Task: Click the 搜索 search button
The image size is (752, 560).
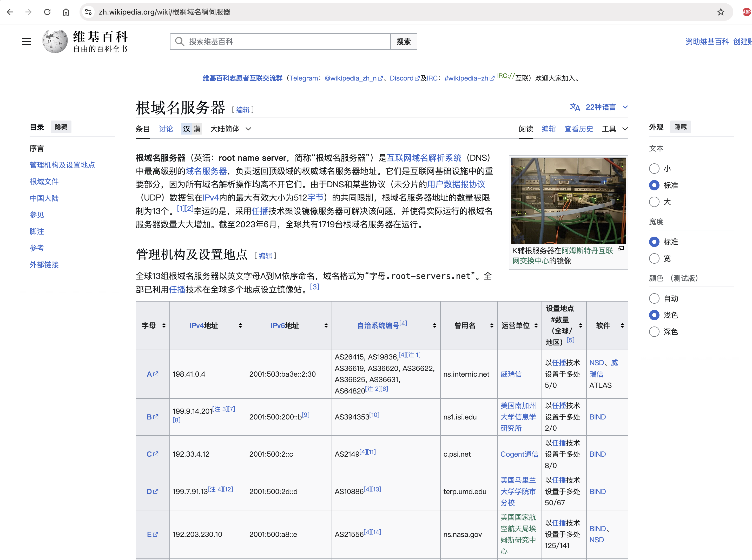Action: [x=404, y=42]
